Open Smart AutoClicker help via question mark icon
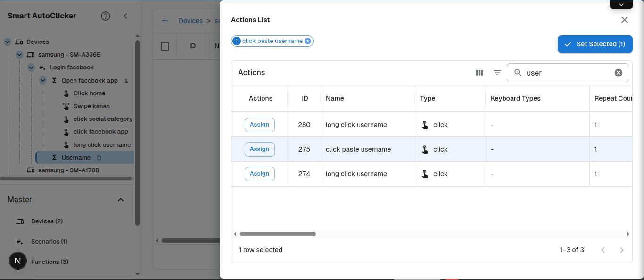This screenshot has width=644, height=280. click(105, 16)
